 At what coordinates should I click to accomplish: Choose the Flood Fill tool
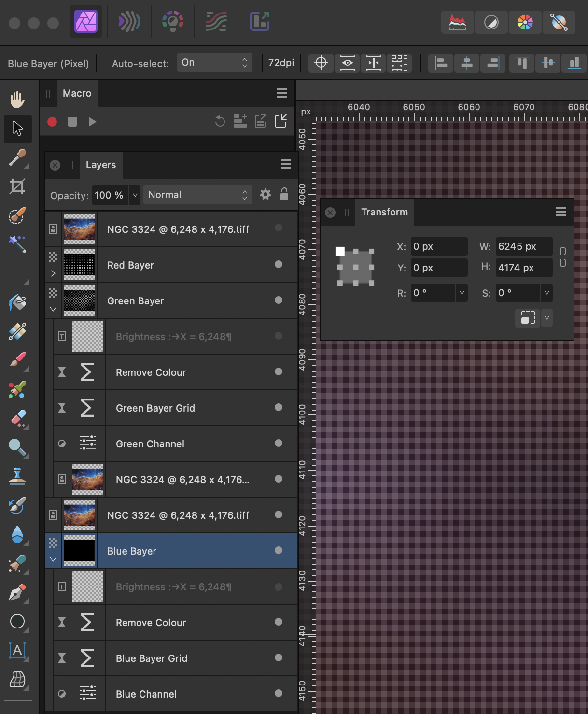(x=17, y=303)
